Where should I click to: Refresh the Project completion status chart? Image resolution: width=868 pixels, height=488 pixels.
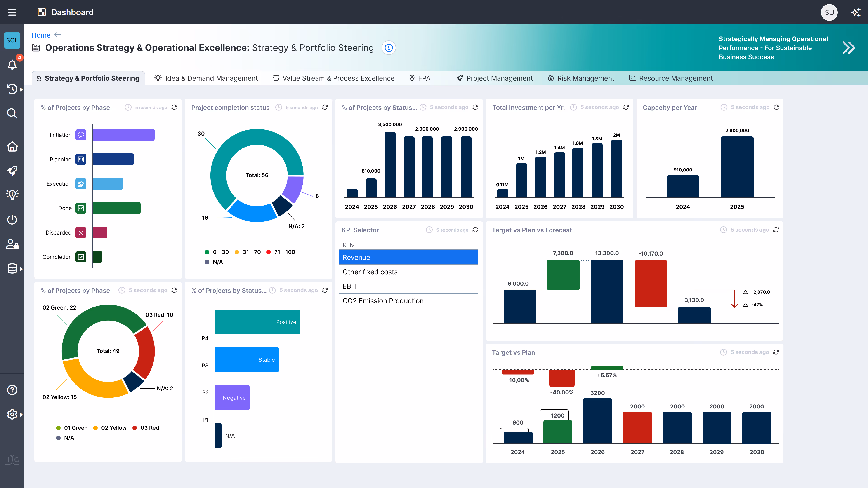click(x=325, y=107)
